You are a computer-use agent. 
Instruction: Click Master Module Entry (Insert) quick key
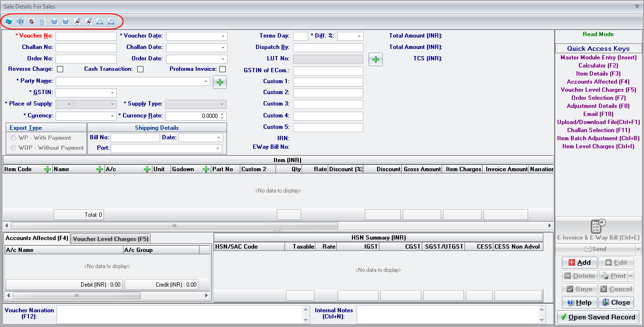598,58
